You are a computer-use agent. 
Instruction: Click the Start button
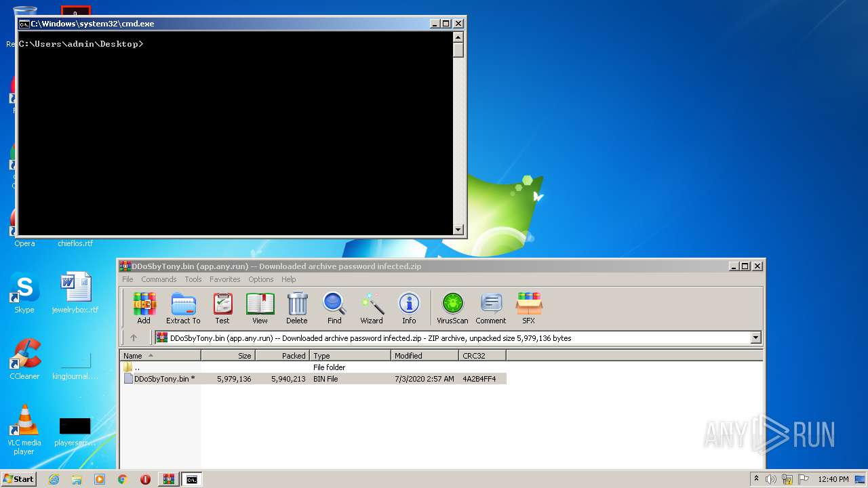(x=19, y=479)
